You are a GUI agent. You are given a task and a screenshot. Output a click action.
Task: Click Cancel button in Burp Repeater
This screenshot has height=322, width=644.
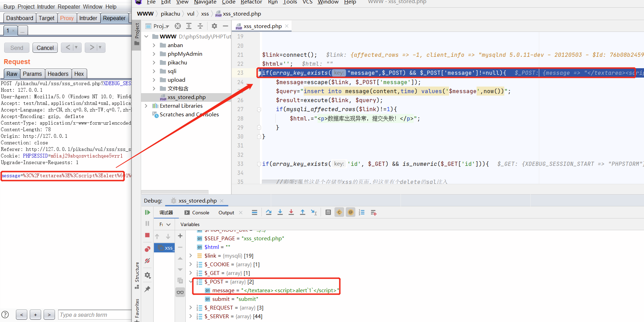pyautogui.click(x=45, y=48)
